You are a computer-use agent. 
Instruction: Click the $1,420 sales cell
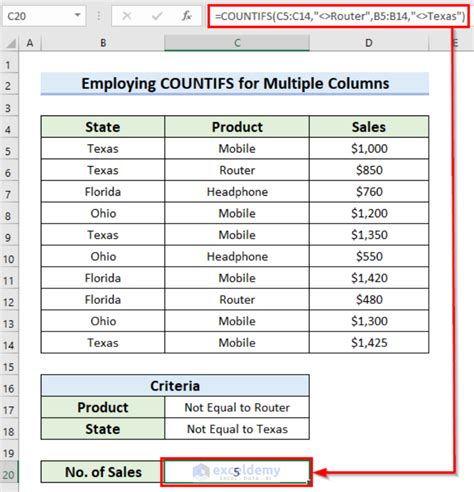(369, 278)
